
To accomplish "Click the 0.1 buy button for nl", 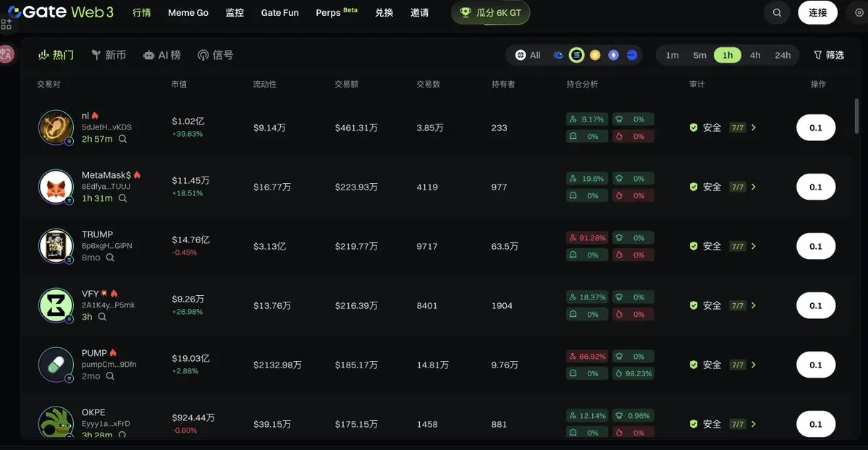I will tap(816, 127).
